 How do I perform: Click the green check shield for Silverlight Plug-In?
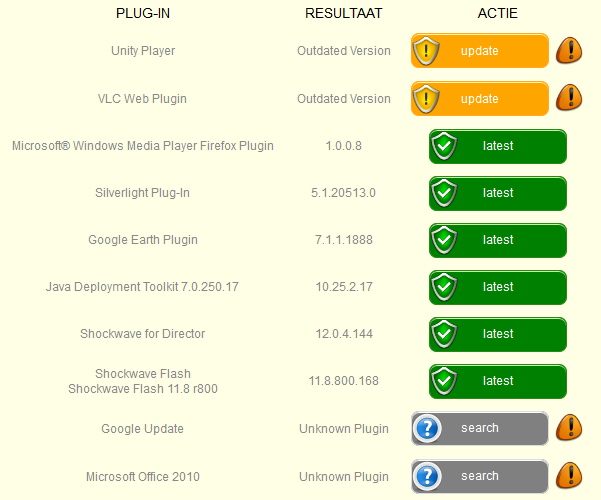[444, 193]
